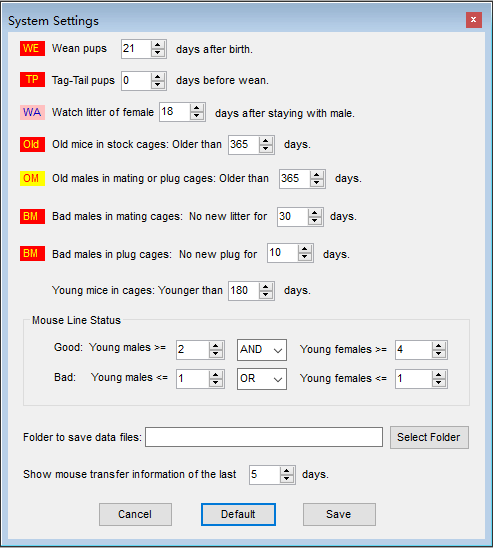Image resolution: width=493 pixels, height=548 pixels.
Task: Click the red Old mice badge
Action: coord(32,144)
